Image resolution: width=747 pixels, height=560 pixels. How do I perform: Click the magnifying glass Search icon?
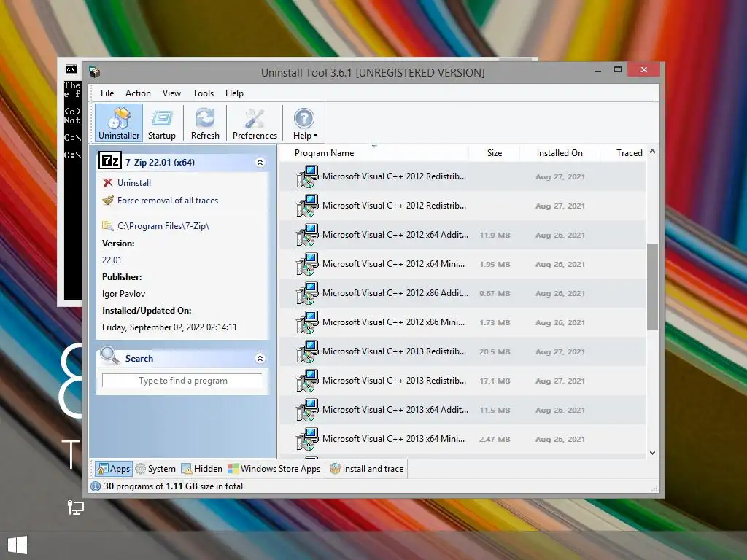[110, 356]
